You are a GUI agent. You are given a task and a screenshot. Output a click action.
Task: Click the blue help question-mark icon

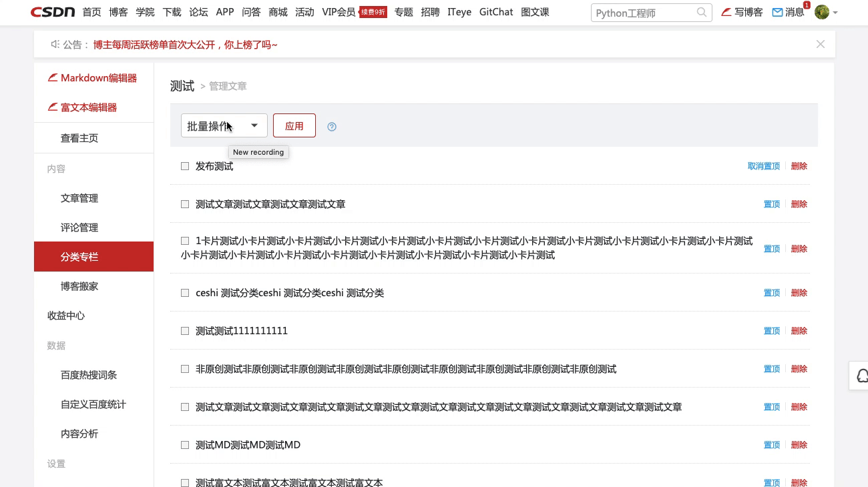332,127
